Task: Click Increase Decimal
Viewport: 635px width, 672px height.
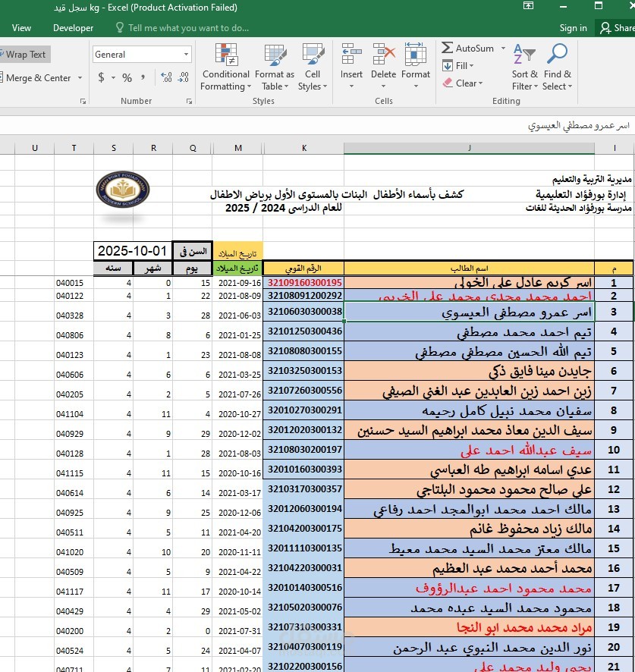Action: (166, 77)
